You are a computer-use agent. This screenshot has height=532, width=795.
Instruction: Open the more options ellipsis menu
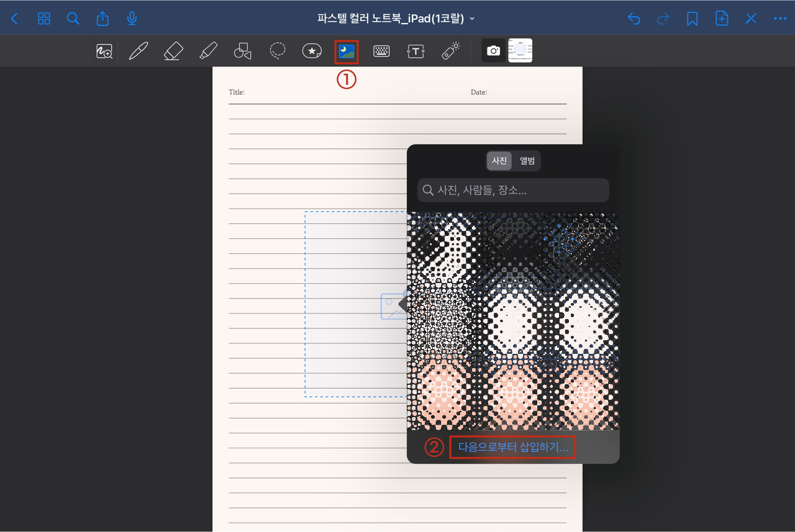click(780, 19)
